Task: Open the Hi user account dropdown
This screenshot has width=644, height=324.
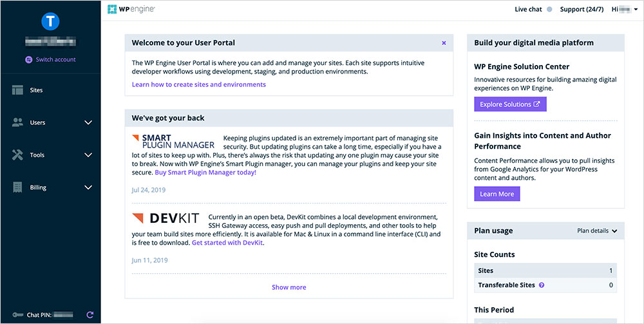Action: pyautogui.click(x=625, y=10)
